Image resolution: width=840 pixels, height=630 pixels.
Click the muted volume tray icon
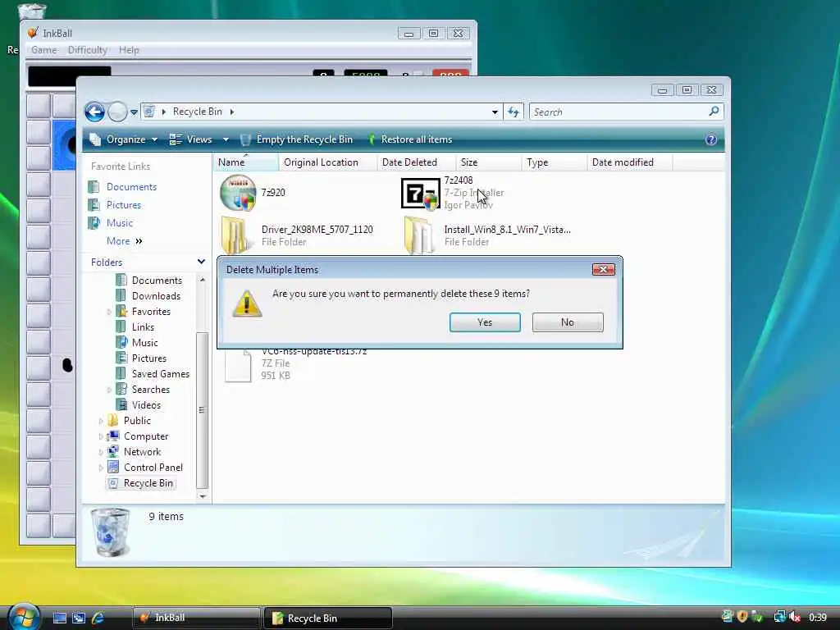click(794, 617)
